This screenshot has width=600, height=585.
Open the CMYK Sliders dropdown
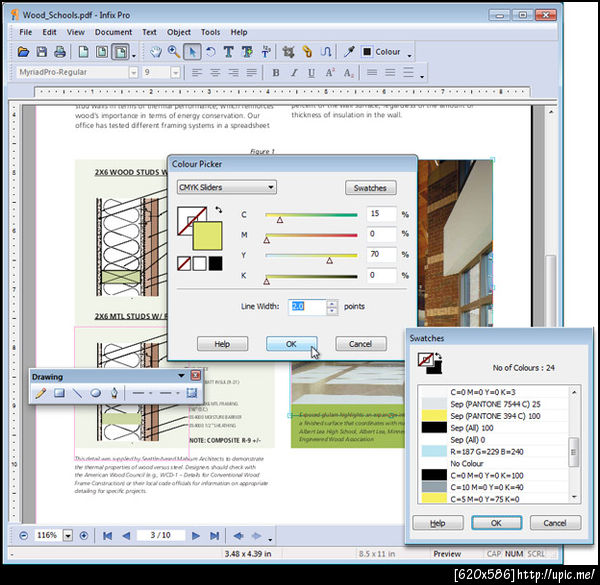(x=225, y=187)
